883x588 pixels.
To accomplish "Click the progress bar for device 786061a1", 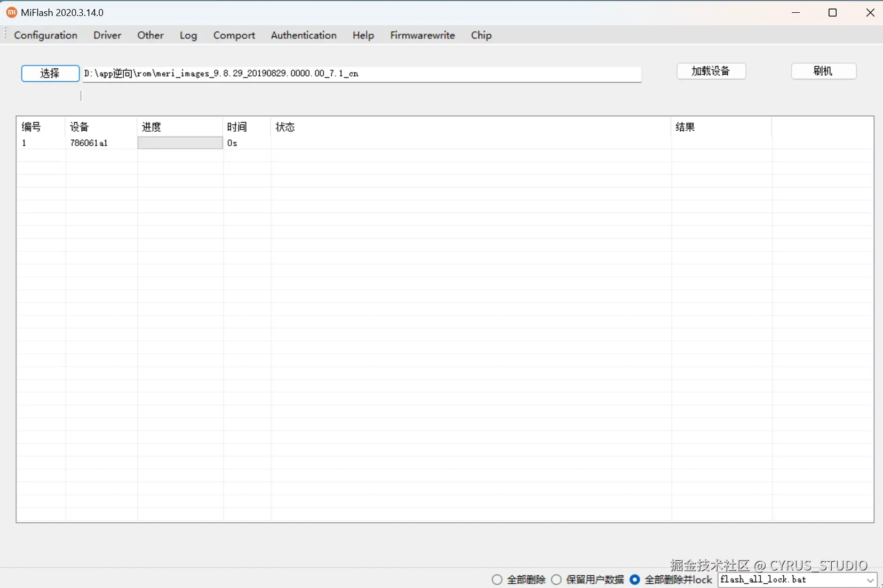I will (x=180, y=143).
